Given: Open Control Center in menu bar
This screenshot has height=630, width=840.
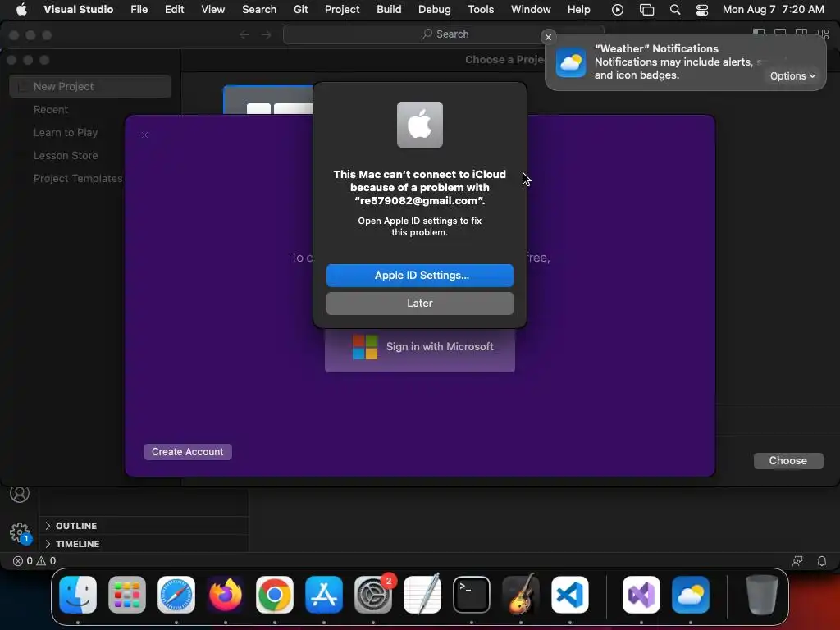Looking at the screenshot, I should tap(702, 10).
